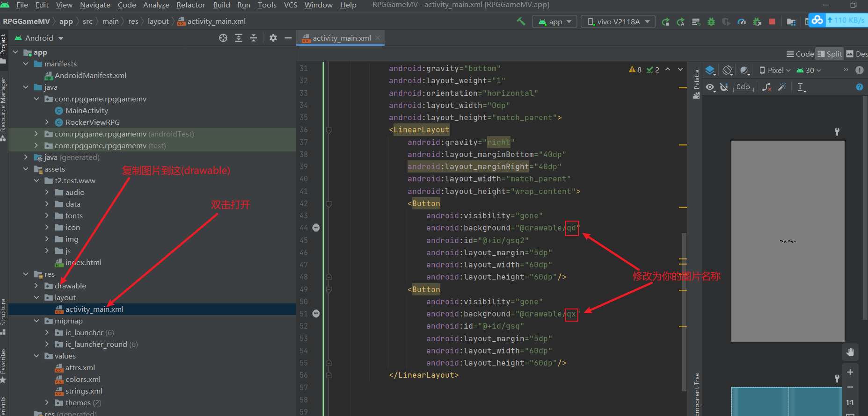
Task: Collapse the assets folder in tree
Action: pyautogui.click(x=26, y=169)
